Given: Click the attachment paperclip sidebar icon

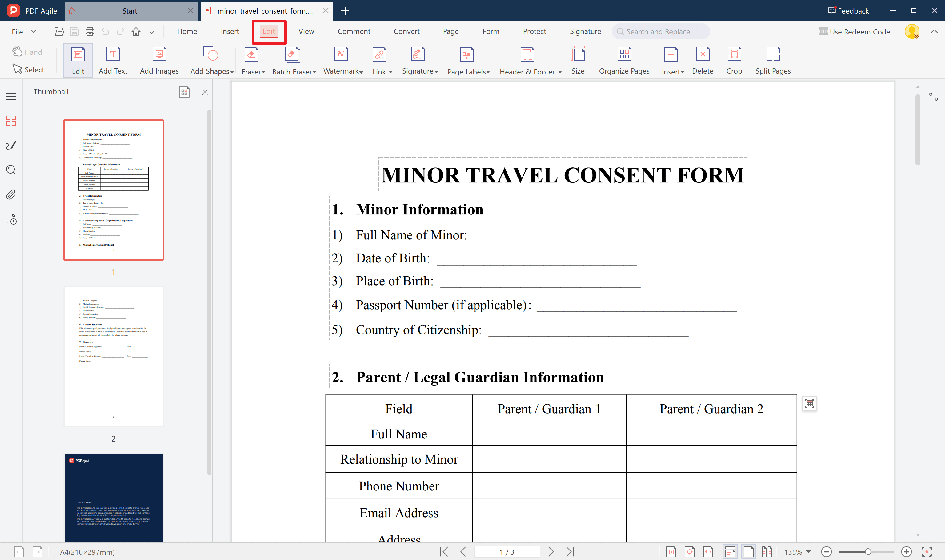Looking at the screenshot, I should 11,195.
